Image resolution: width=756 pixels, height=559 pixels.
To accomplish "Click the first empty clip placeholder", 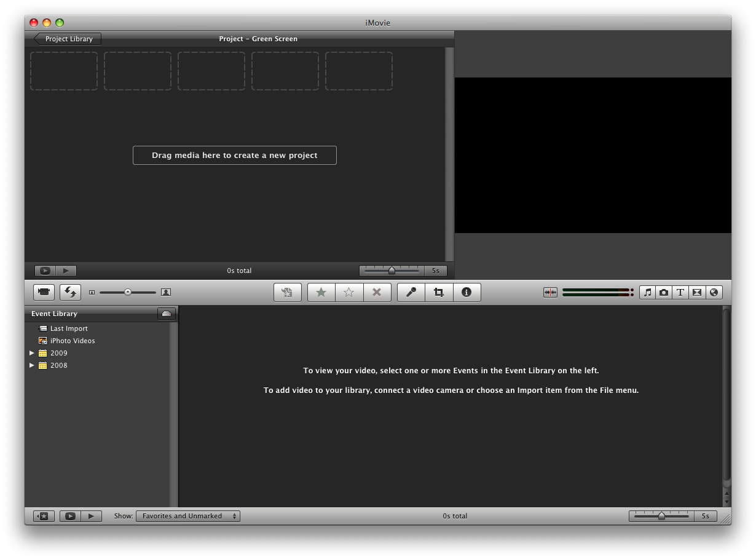I will pyautogui.click(x=64, y=71).
